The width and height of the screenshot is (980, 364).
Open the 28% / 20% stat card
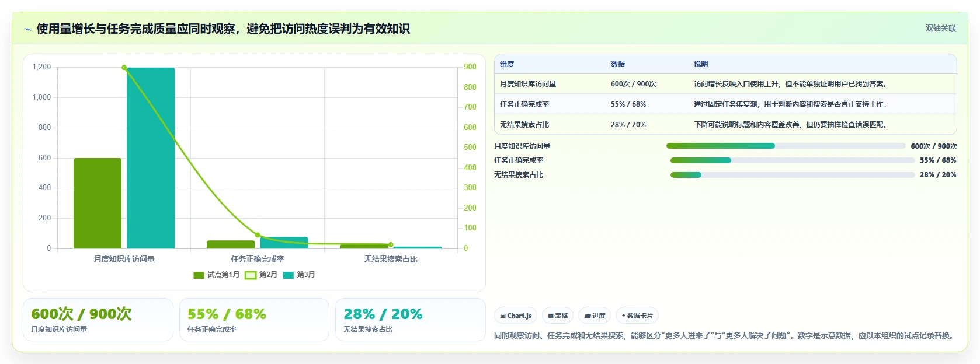tap(411, 320)
